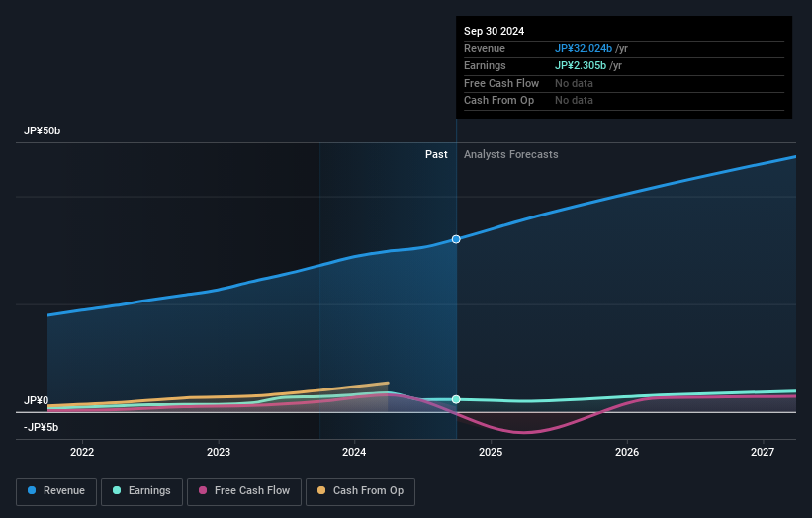Click No data in the Free Cash Flow row
The image size is (812, 518).
click(x=574, y=83)
